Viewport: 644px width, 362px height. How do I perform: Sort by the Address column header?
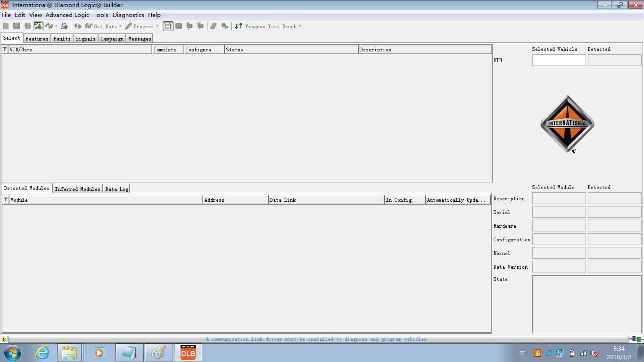236,200
